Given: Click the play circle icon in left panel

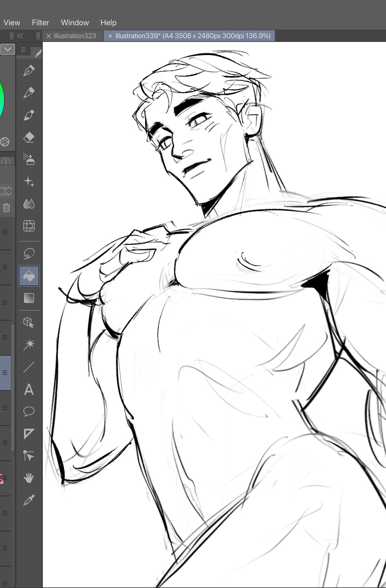Looking at the screenshot, I should click(4, 142).
